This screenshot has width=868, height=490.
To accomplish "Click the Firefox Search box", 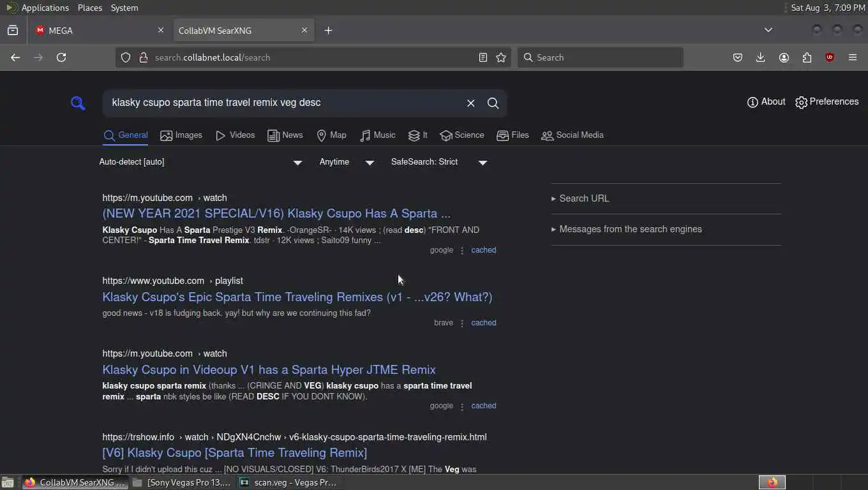I will click(x=600, y=57).
